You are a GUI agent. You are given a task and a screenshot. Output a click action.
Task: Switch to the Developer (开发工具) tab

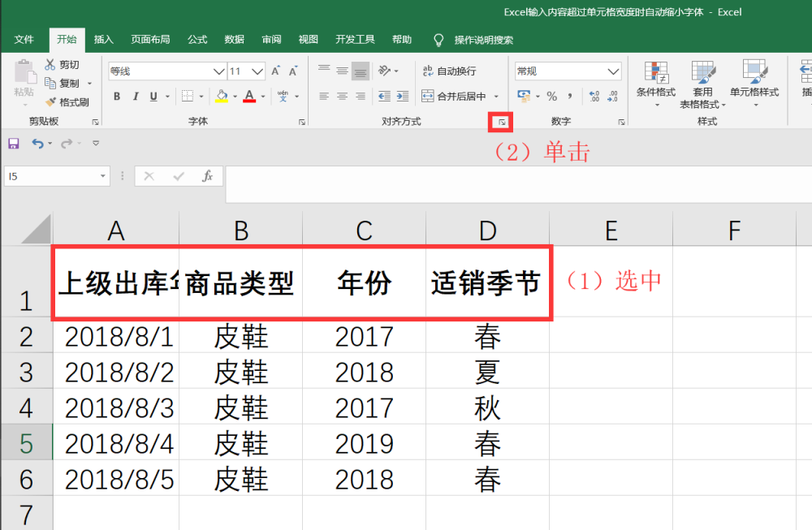(x=355, y=39)
